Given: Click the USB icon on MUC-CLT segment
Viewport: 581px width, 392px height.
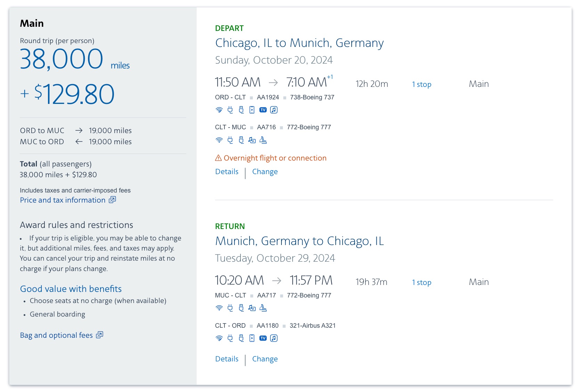Looking at the screenshot, I should click(x=241, y=308).
